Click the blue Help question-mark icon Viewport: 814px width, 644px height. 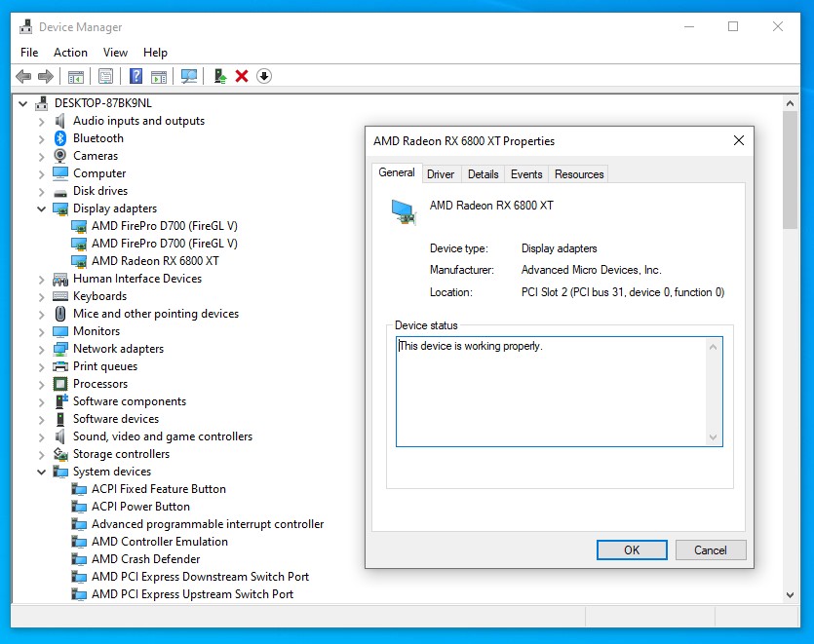coord(136,76)
